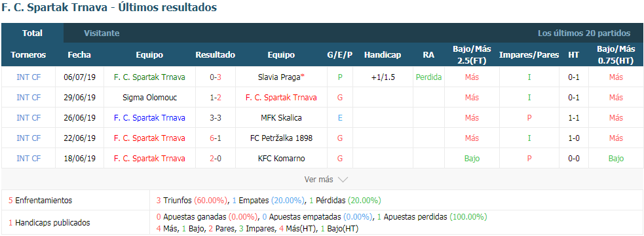Open Sigma Olomouc team link
Screen dimensions: 644x236
tap(149, 98)
